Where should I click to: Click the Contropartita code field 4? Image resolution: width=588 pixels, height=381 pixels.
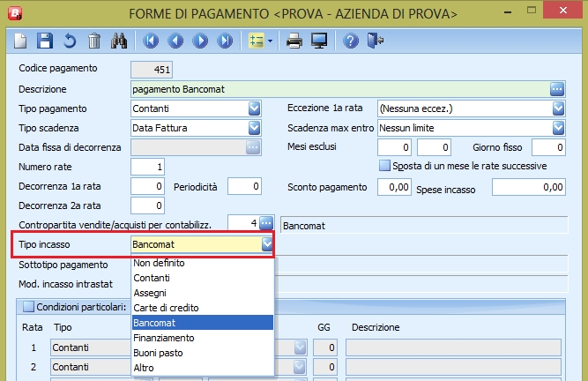pyautogui.click(x=243, y=223)
